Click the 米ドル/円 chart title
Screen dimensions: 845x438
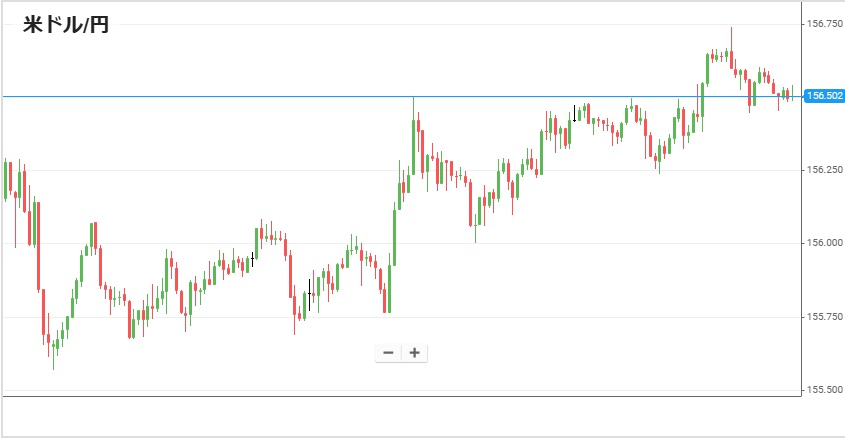pos(66,26)
